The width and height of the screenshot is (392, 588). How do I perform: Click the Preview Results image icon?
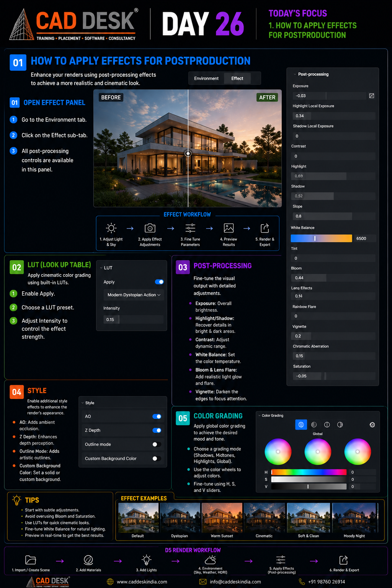229,228
